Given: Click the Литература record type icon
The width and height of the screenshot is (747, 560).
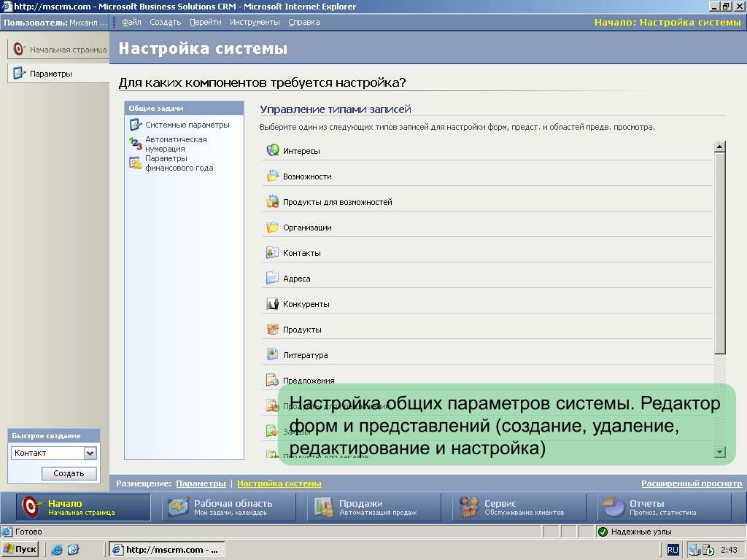Looking at the screenshot, I should pyautogui.click(x=273, y=355).
